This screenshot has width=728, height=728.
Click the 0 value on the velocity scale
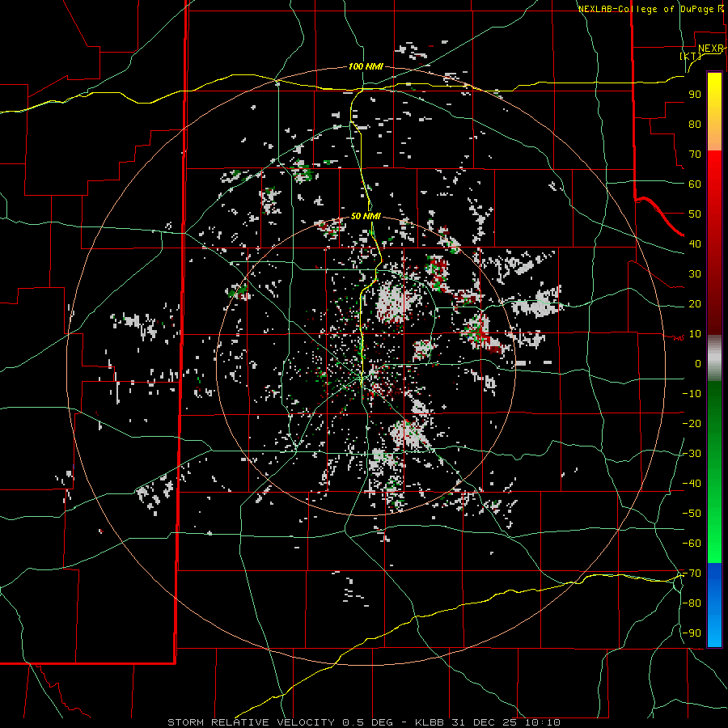point(698,364)
